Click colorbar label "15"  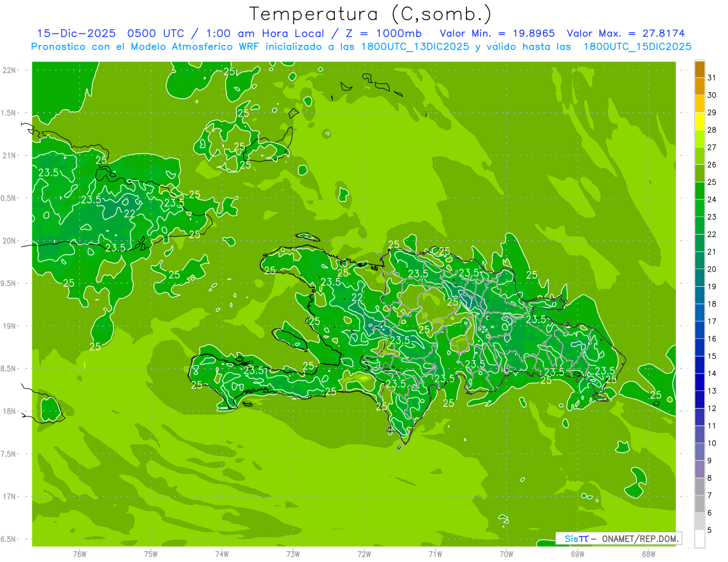[712, 356]
